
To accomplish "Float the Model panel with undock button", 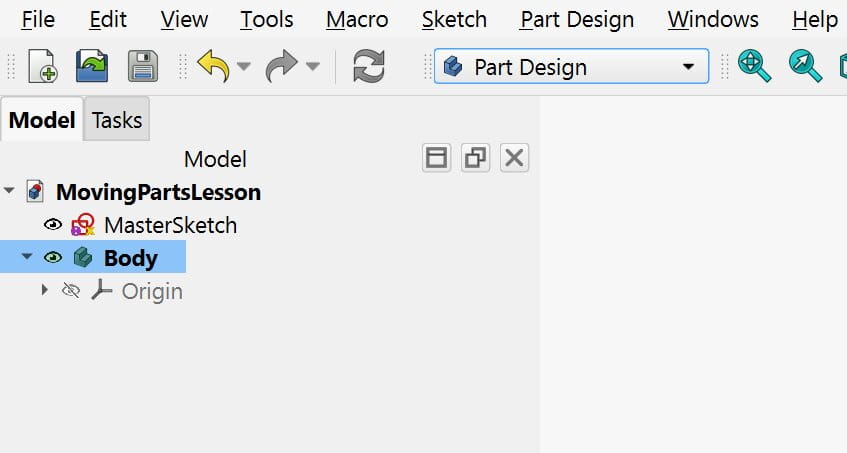I will pyautogui.click(x=475, y=158).
